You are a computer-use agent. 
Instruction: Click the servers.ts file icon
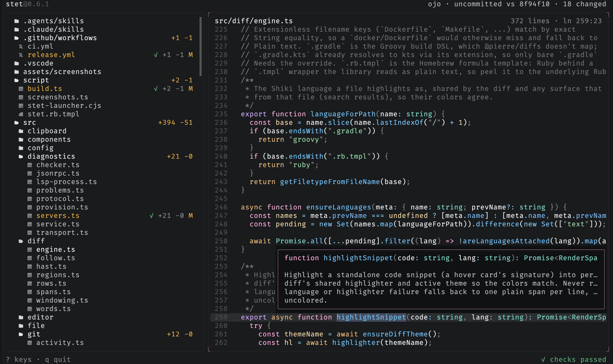(x=30, y=216)
